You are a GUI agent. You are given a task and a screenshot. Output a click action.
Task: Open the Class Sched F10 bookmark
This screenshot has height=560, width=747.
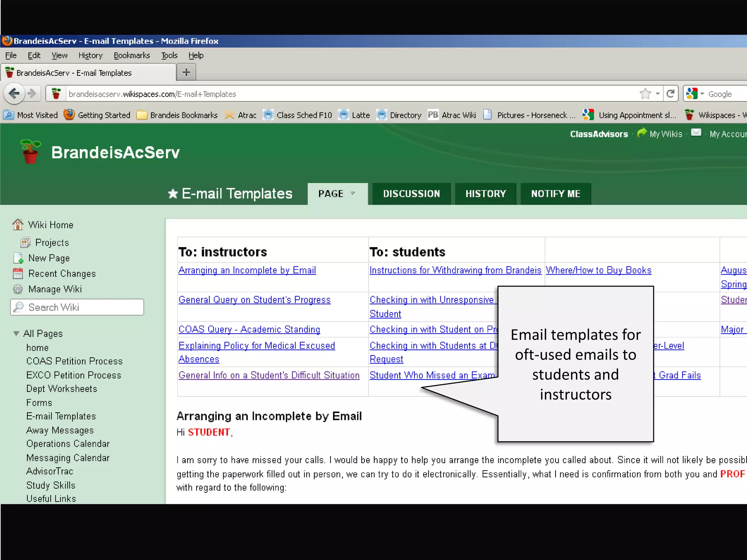pyautogui.click(x=298, y=115)
